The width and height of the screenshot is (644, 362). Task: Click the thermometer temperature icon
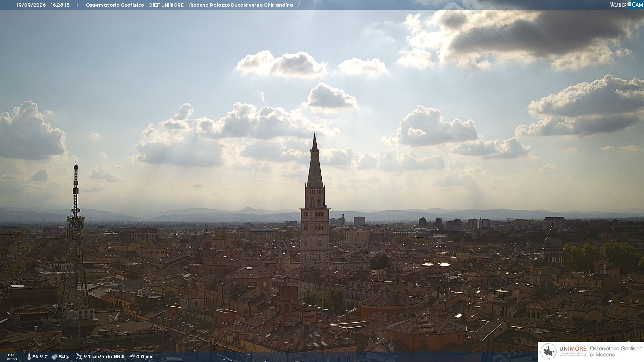[29, 357]
